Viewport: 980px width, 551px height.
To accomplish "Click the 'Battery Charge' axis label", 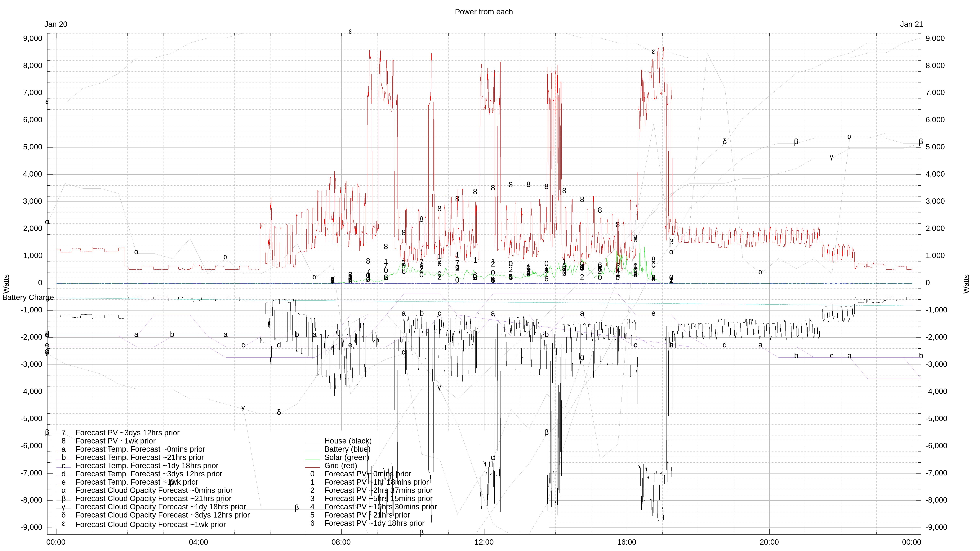I will (28, 297).
